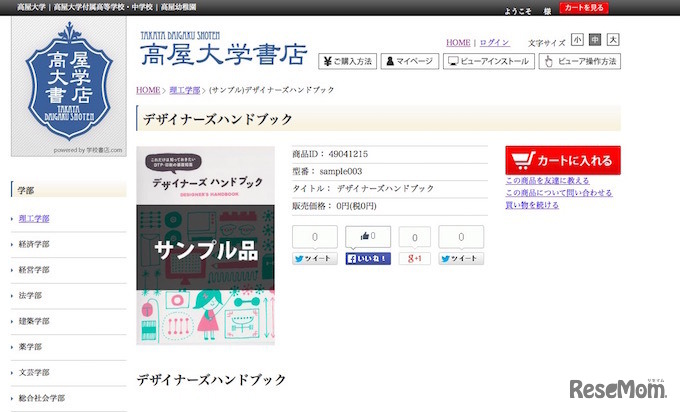Click the 高屋大学書店 shield logo
Screen dimensions: 680x412
click(69, 81)
